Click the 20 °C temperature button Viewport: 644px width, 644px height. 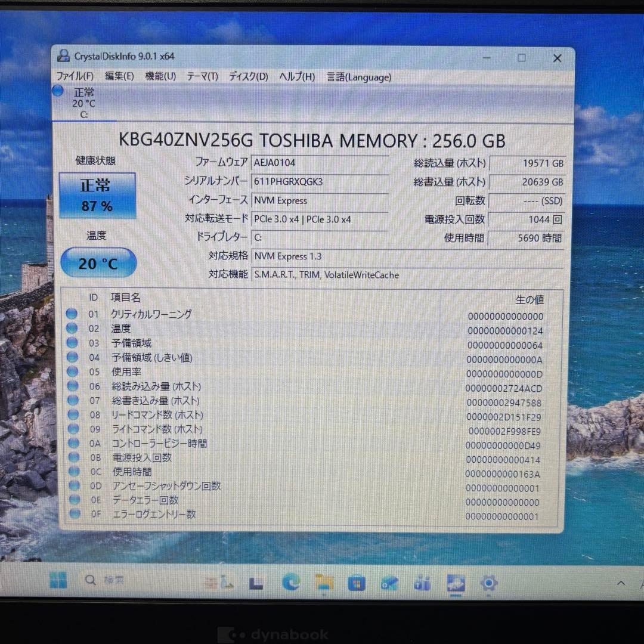click(98, 262)
